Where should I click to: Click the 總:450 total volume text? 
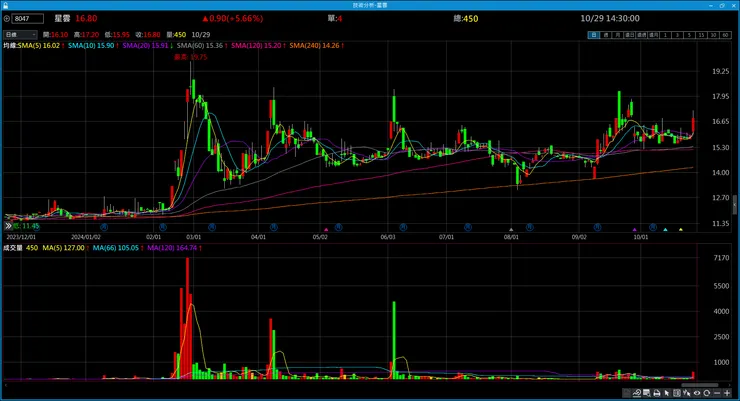point(466,18)
